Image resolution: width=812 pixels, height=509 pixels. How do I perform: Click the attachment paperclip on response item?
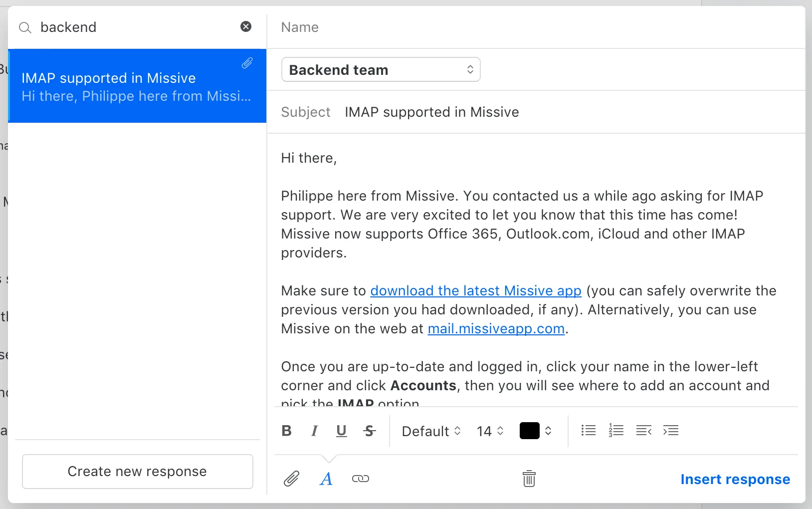247,63
